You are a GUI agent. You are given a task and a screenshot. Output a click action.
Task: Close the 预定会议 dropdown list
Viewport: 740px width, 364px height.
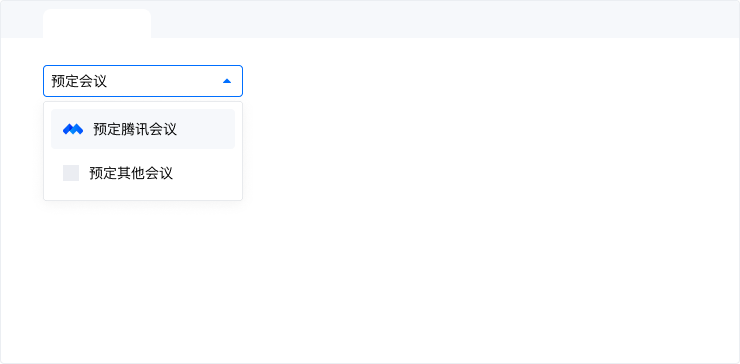[227, 81]
